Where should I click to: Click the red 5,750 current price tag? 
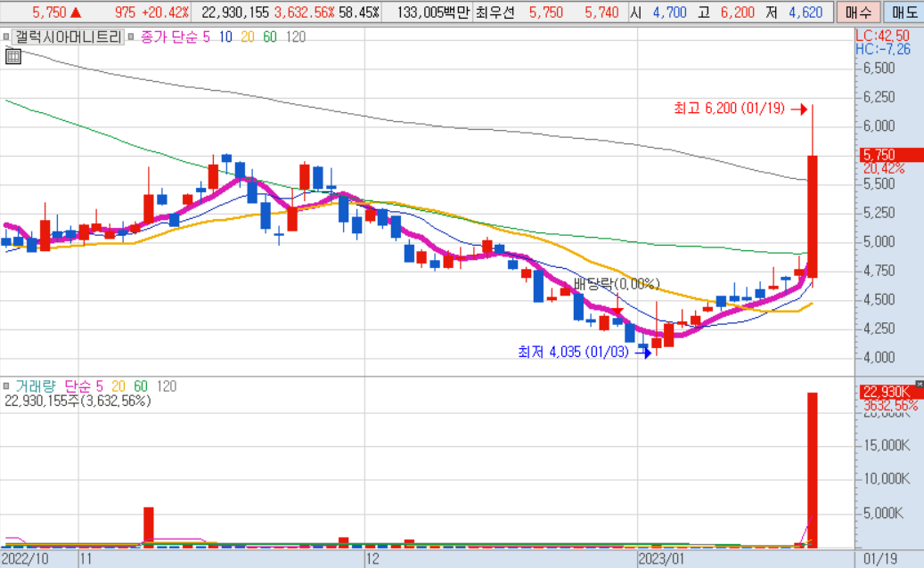[x=892, y=155]
